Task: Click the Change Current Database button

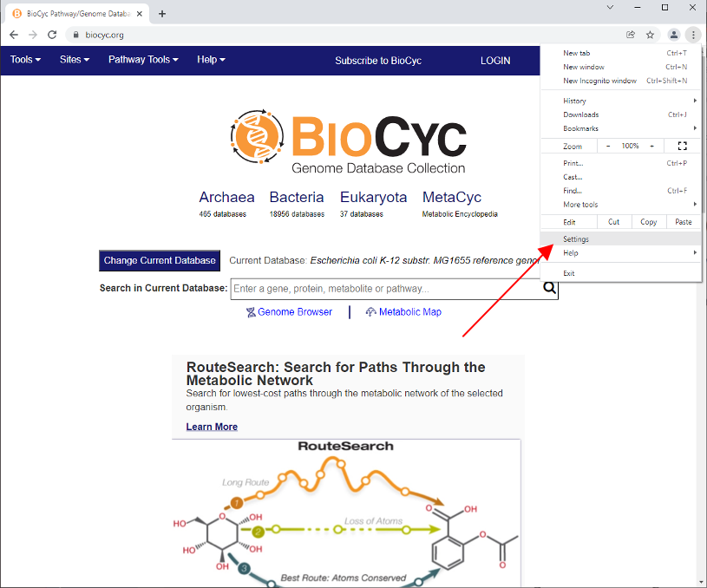Action: (x=160, y=260)
